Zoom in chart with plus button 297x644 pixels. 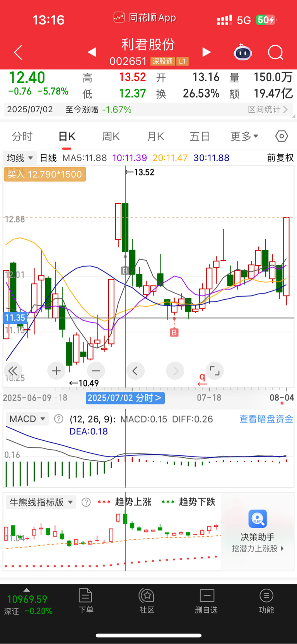click(x=56, y=371)
